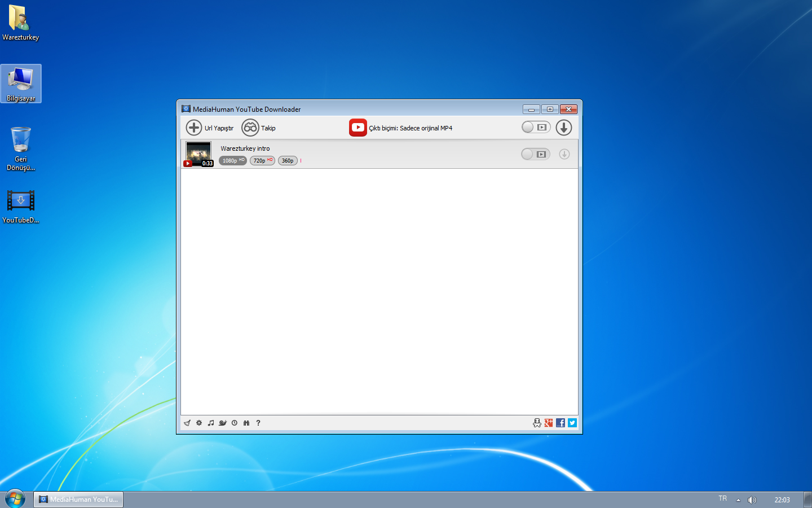Image resolution: width=812 pixels, height=508 pixels.
Task: Click the Warezturkey intro video thumbnail
Action: pos(198,154)
